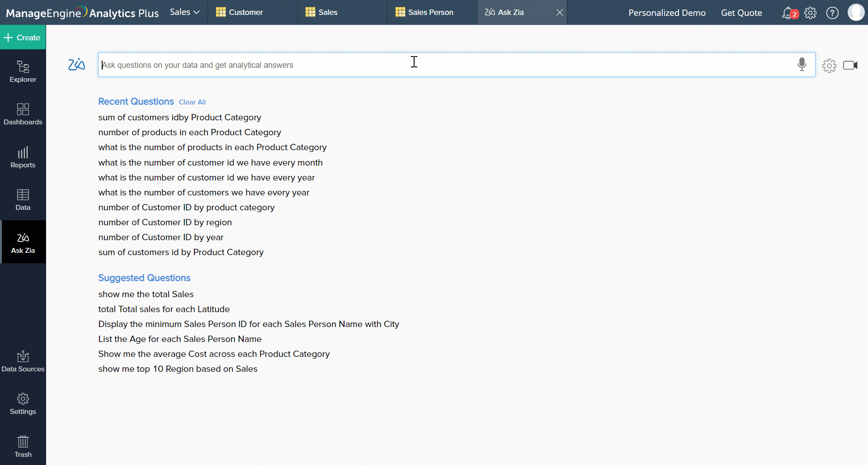Open the Trash section
The height and width of the screenshot is (465, 868).
click(23, 446)
